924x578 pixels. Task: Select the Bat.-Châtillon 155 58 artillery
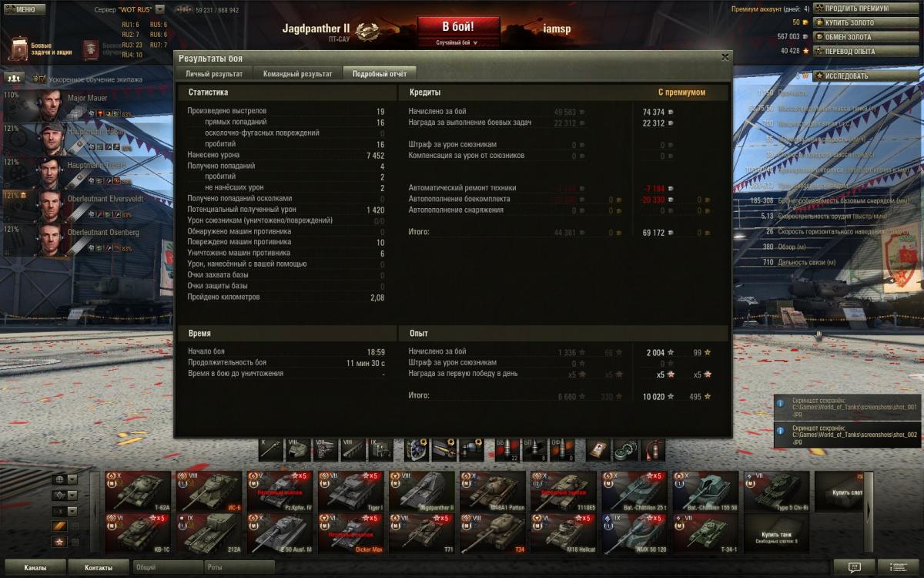coord(705,492)
